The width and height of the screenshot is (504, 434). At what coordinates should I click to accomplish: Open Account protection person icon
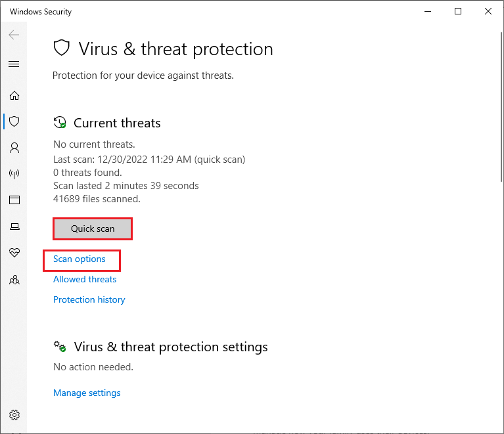[x=14, y=148]
